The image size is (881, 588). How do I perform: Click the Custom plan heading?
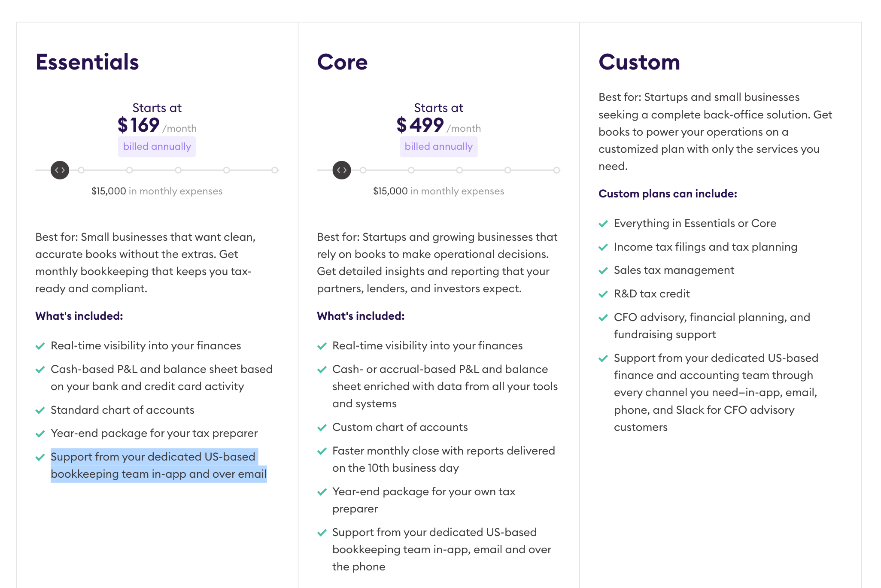639,62
